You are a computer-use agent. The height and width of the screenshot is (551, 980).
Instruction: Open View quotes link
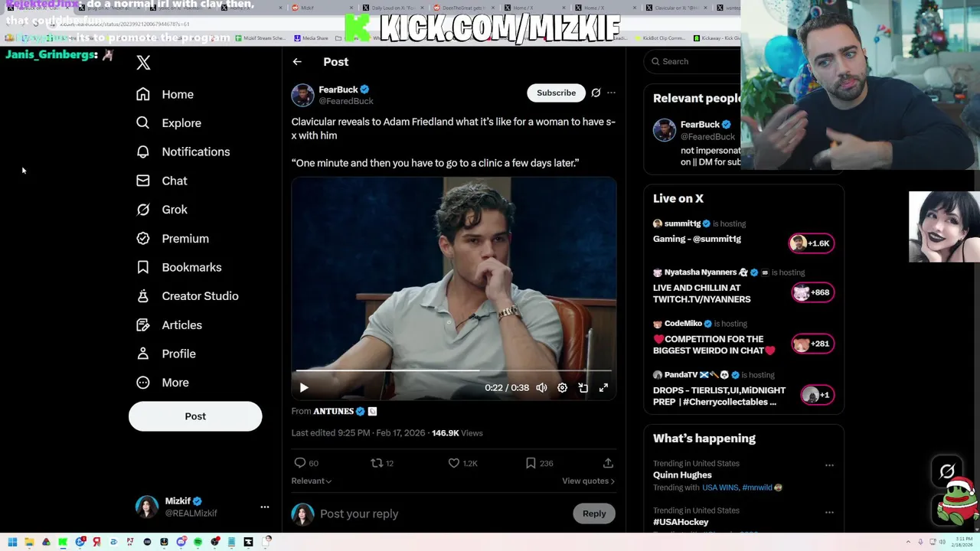588,481
